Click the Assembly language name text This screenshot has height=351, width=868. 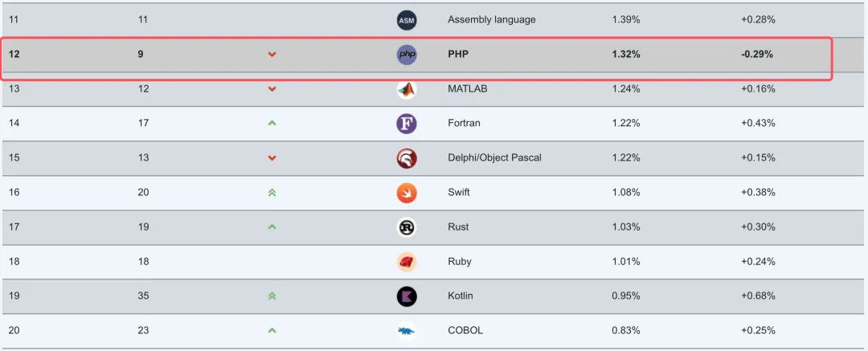491,20
